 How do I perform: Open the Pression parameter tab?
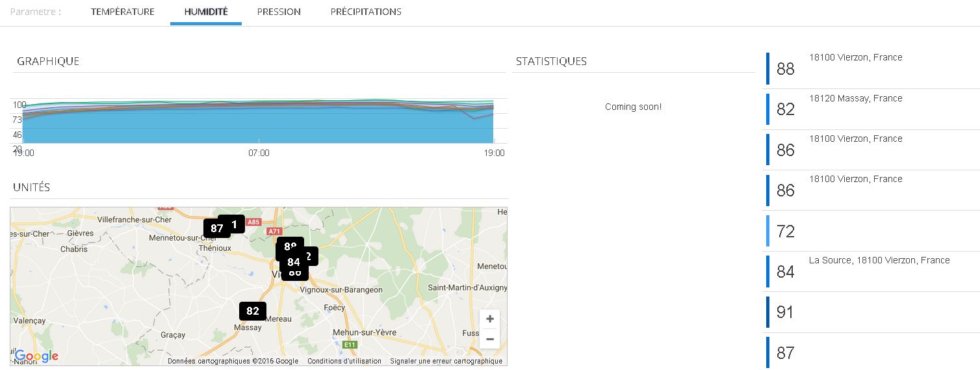coord(279,12)
